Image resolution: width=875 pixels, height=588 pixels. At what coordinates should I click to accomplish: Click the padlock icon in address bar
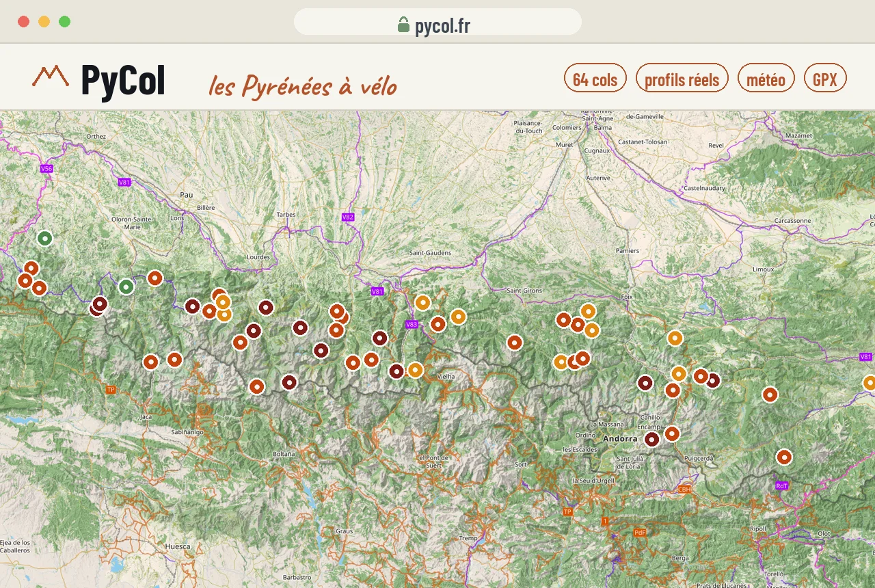[x=403, y=25]
